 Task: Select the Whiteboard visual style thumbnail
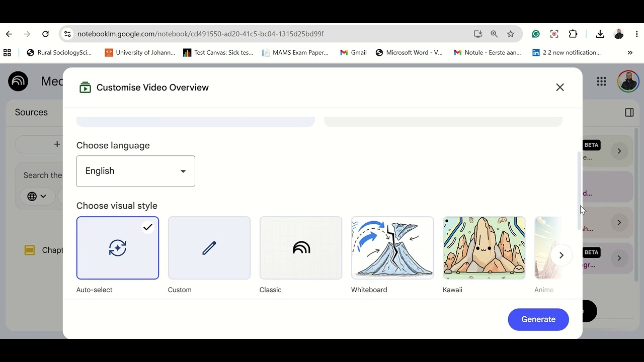pos(392,248)
